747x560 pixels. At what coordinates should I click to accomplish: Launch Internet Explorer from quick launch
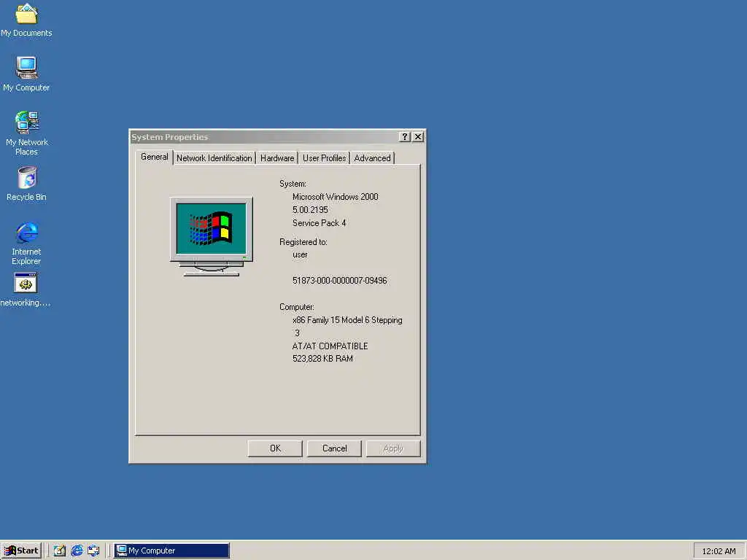77,551
